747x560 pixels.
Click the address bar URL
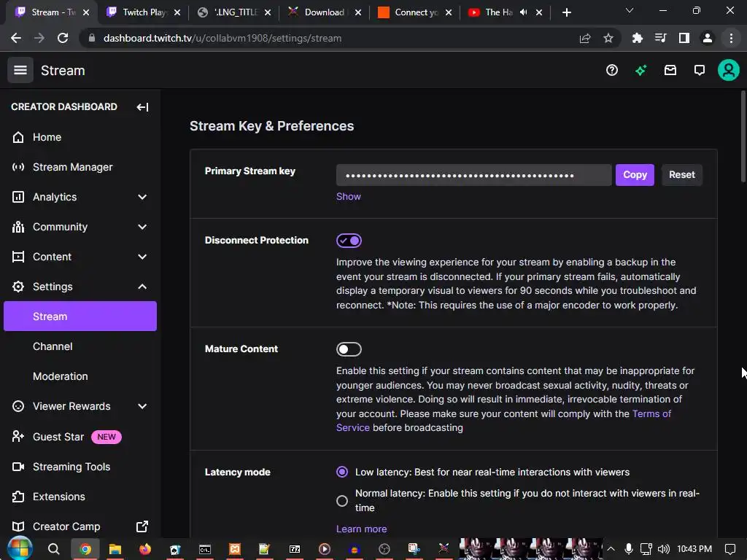tap(222, 38)
